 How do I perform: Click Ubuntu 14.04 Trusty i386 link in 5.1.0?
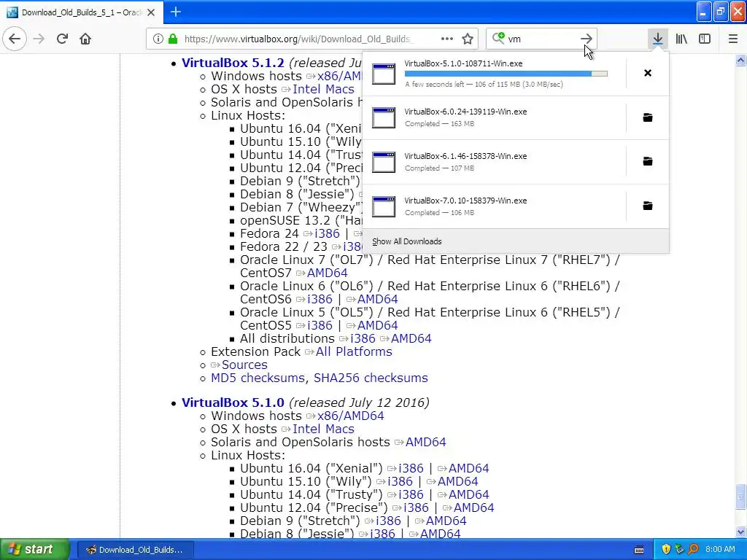click(411, 495)
